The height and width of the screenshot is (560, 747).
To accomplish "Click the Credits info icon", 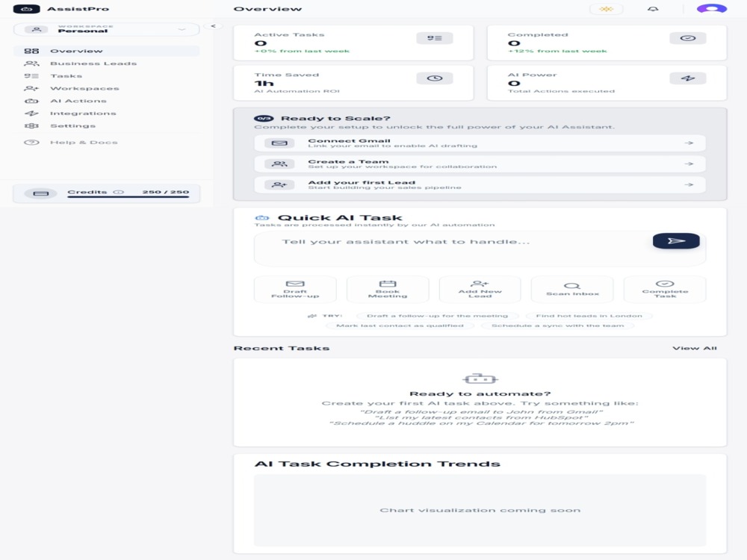I will click(x=118, y=192).
